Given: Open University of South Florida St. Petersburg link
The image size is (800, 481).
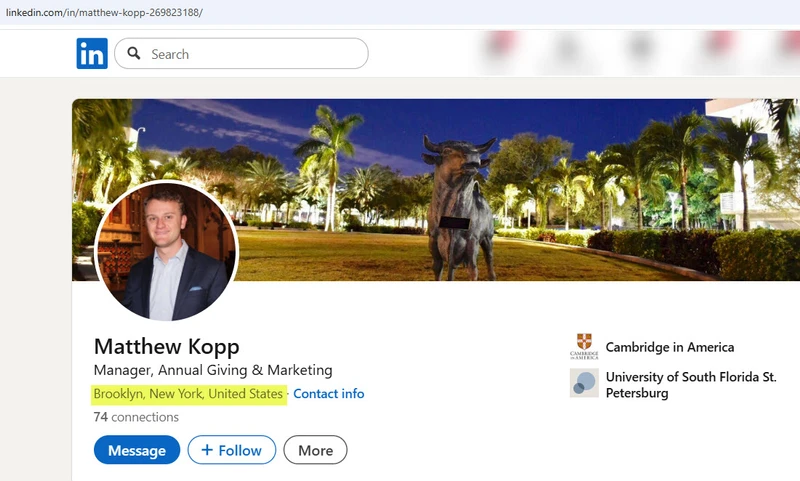Looking at the screenshot, I should coord(691,385).
